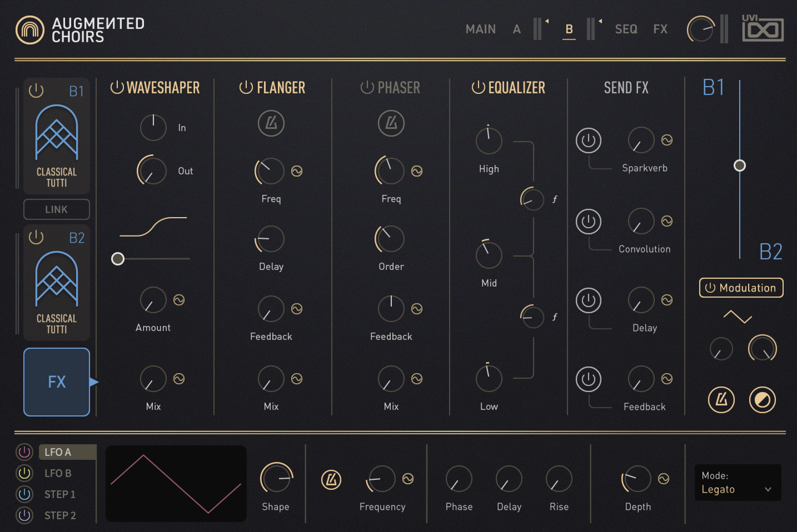Open the Mode Legato dropdown
This screenshot has height=532, width=797.
pyautogui.click(x=738, y=483)
